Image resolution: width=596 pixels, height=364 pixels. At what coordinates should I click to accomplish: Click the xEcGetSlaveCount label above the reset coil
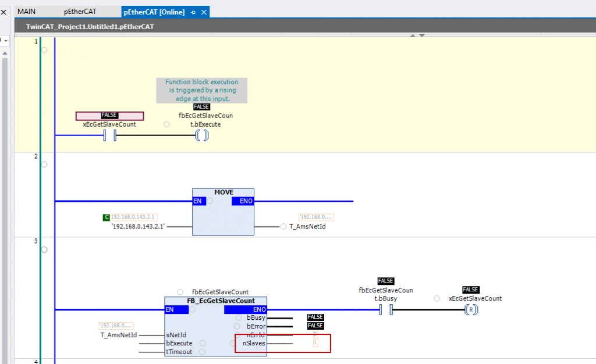475,299
